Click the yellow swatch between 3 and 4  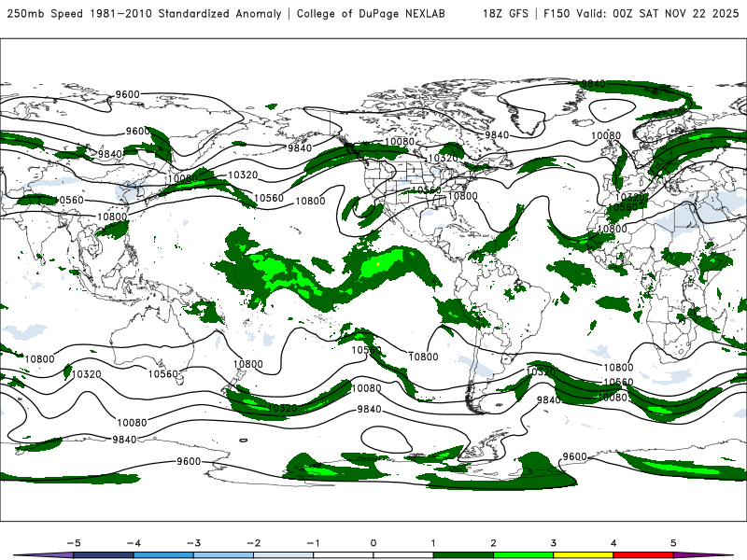(x=584, y=555)
